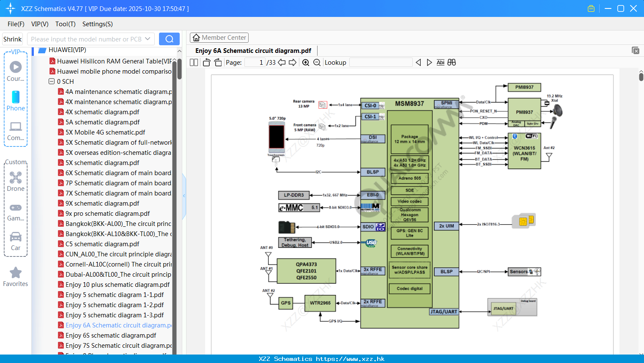
Task: Zoom in on the PDF
Action: click(306, 63)
